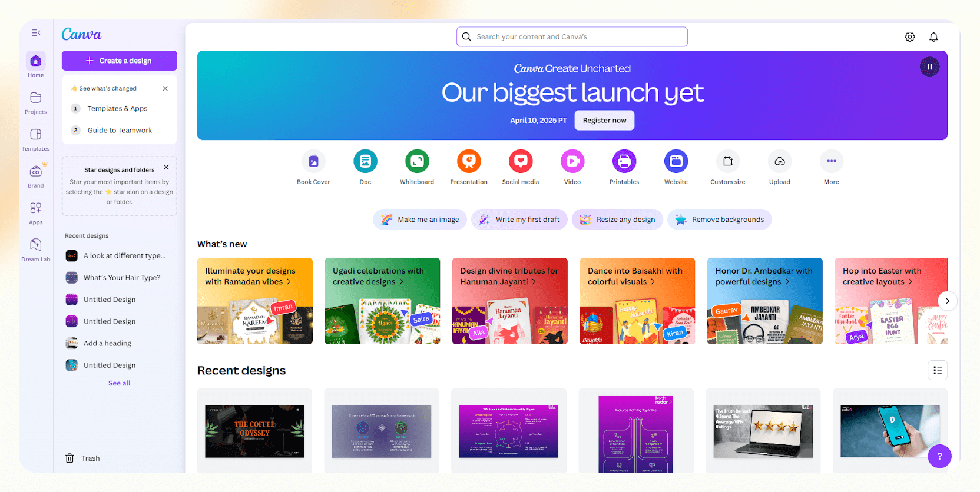Open the Ramadan vibes card

coord(255,301)
